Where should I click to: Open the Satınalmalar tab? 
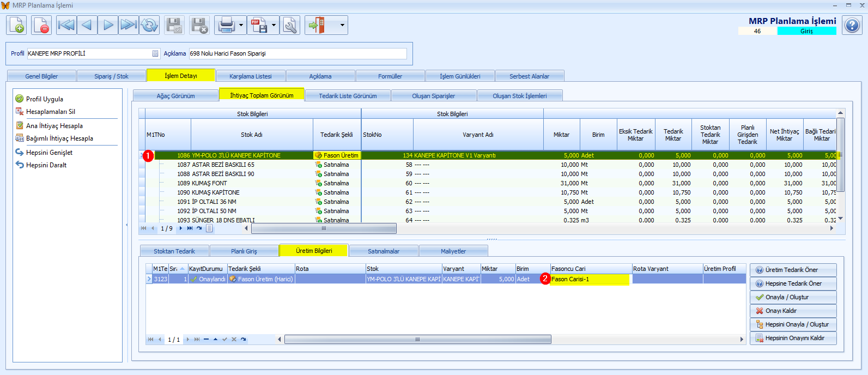point(384,251)
